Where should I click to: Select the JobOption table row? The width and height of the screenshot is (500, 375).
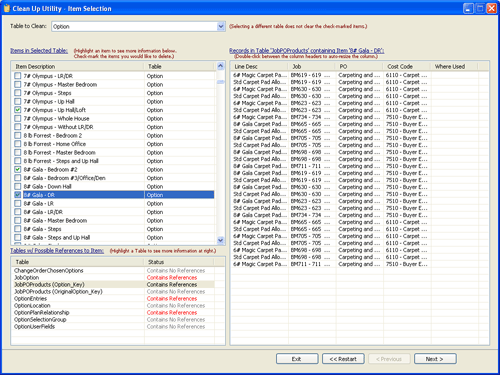pyautogui.click(x=113, y=278)
